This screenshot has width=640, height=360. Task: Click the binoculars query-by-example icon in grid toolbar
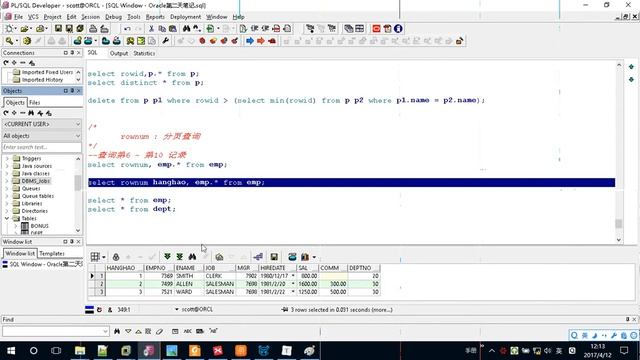192,256
